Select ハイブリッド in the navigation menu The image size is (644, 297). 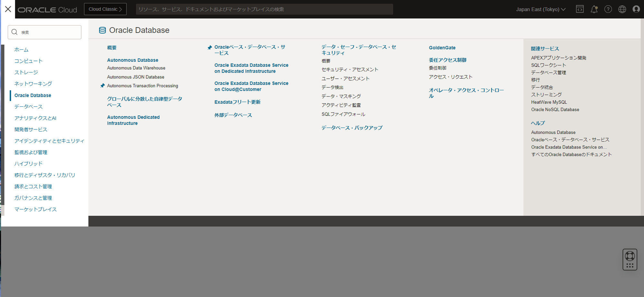[x=28, y=164]
